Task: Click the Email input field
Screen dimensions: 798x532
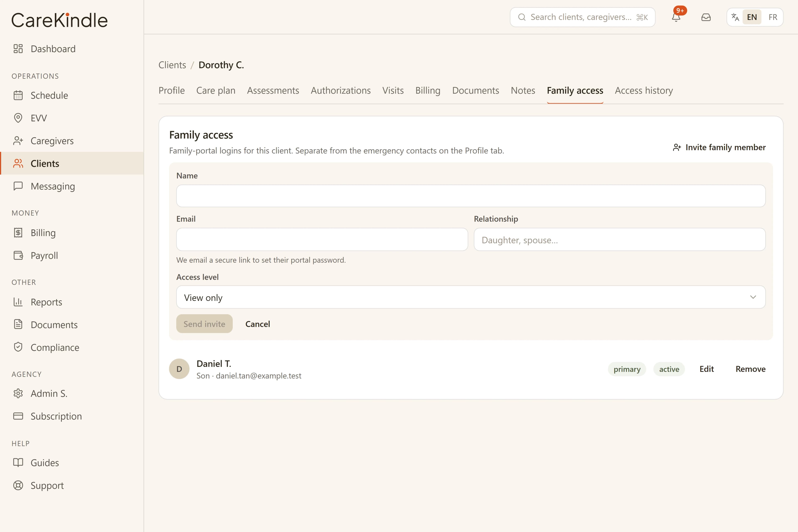Action: [x=322, y=240]
